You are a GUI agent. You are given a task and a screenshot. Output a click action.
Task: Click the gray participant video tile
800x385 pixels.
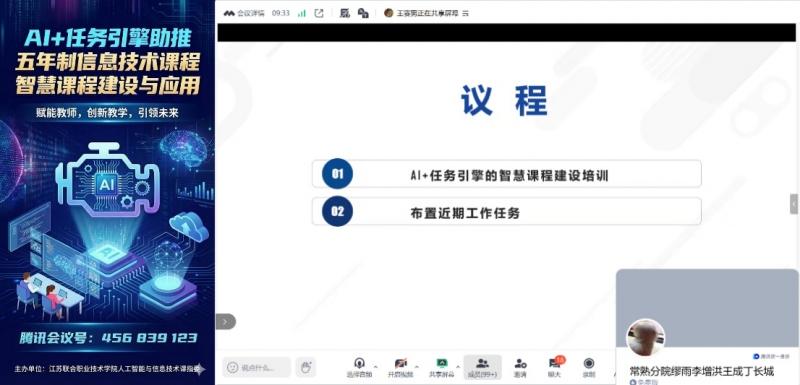(708, 309)
